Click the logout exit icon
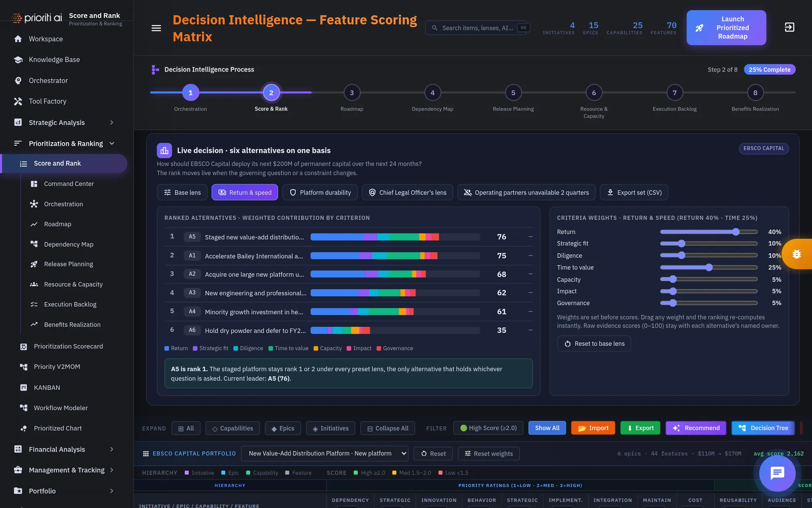The image size is (812, 508). pos(789,27)
